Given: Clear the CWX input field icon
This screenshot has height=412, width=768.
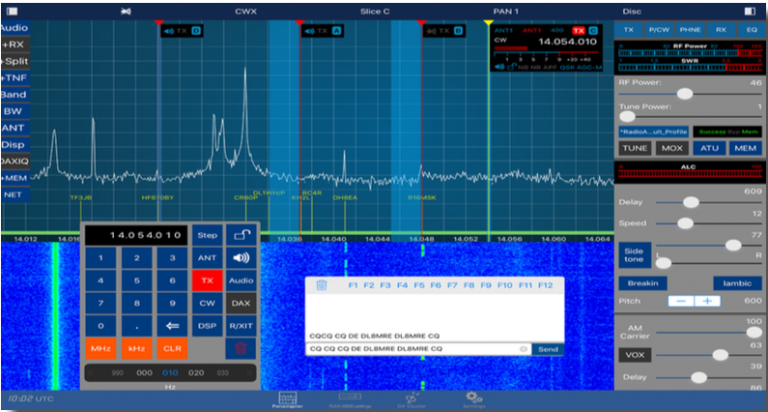Looking at the screenshot, I should (523, 349).
